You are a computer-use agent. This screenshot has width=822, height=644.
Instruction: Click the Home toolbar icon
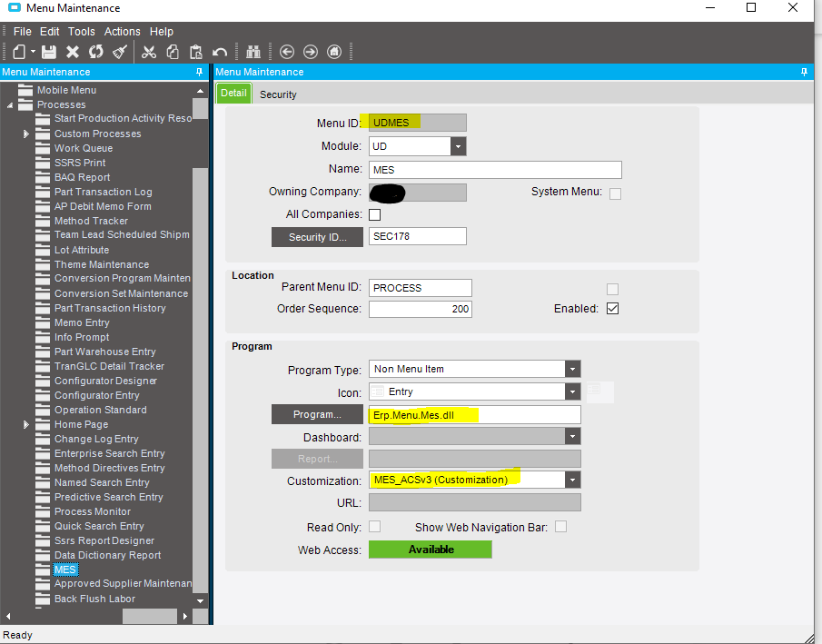tap(334, 52)
